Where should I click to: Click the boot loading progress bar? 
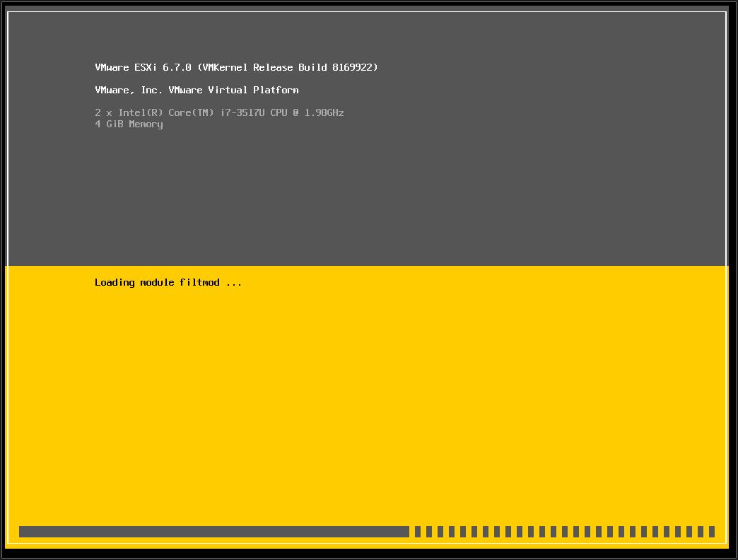click(x=367, y=532)
